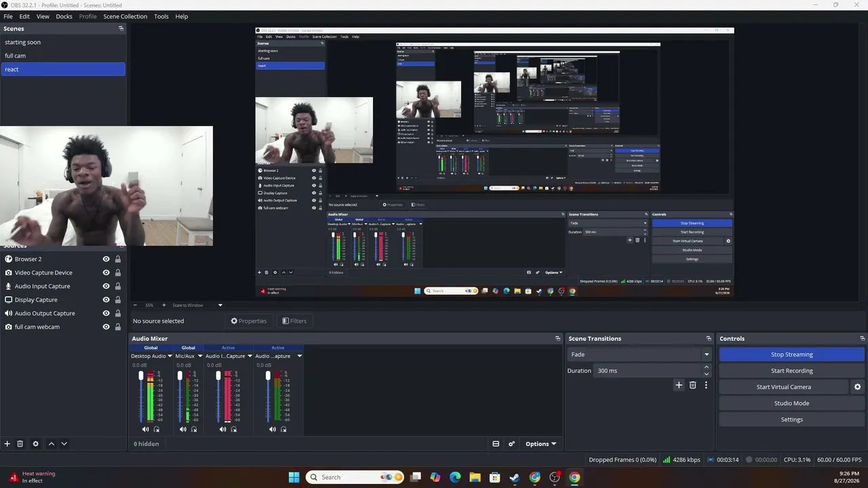Hide the Browser 2 source
Viewport: 868px width, 488px height.
pos(106,259)
